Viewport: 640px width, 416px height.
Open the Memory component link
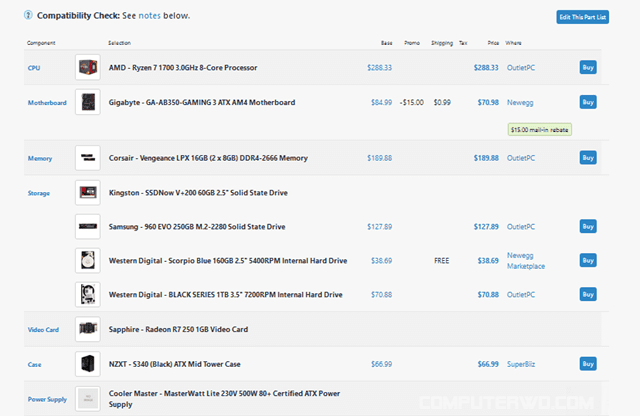click(x=40, y=158)
